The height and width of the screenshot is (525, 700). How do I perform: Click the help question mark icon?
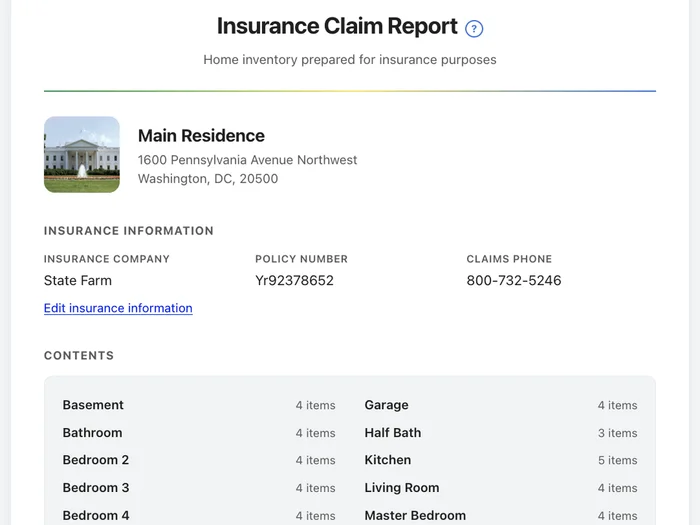tap(474, 29)
